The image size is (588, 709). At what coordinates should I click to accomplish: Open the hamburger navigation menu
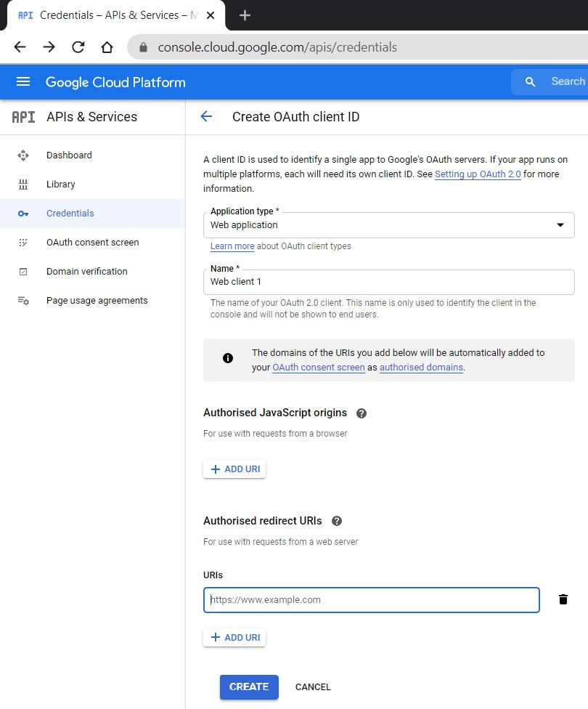pyautogui.click(x=23, y=82)
